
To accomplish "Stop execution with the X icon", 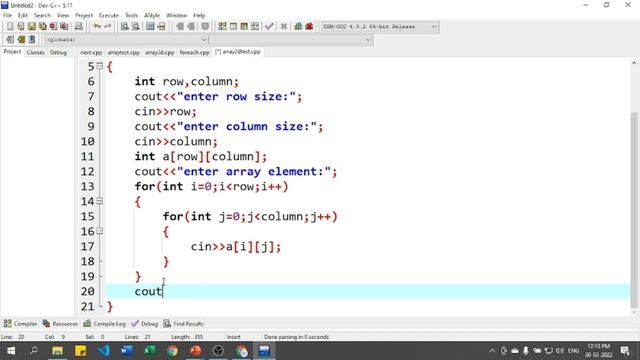I will tap(284, 27).
